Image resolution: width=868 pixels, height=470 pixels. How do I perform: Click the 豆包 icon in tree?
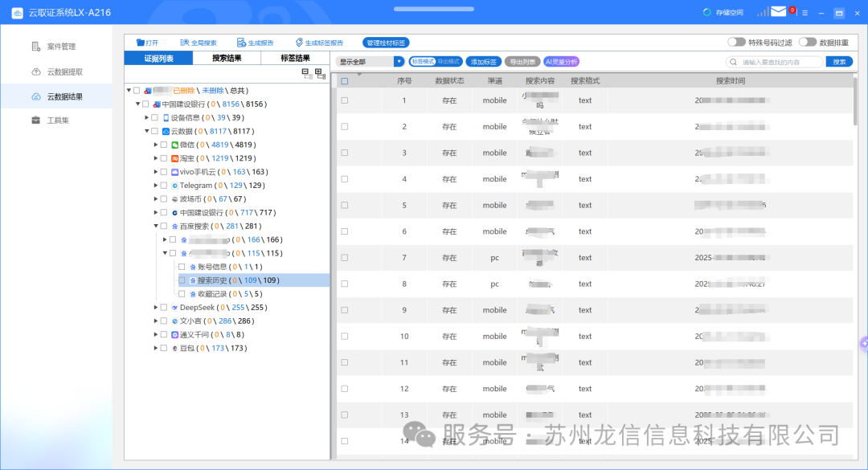[174, 348]
